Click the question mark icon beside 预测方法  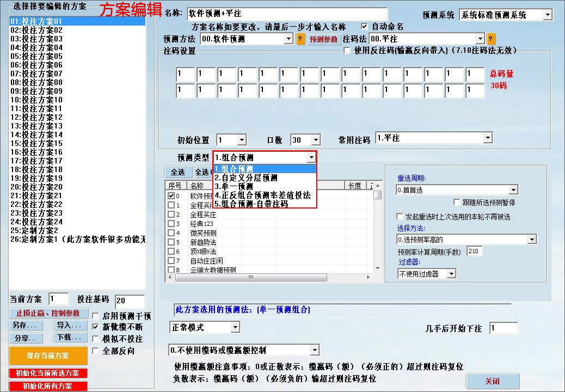(300, 39)
